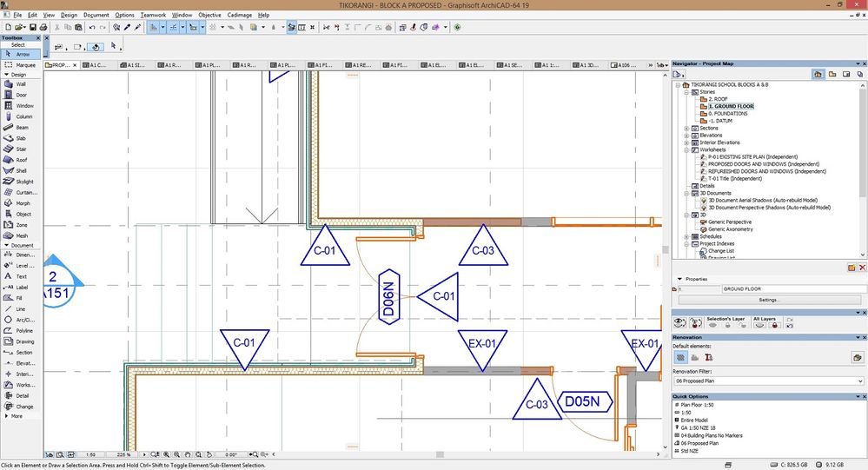Click Plan Floor 1:50 in Quick Options
This screenshot has width=868, height=470.
[x=696, y=405]
